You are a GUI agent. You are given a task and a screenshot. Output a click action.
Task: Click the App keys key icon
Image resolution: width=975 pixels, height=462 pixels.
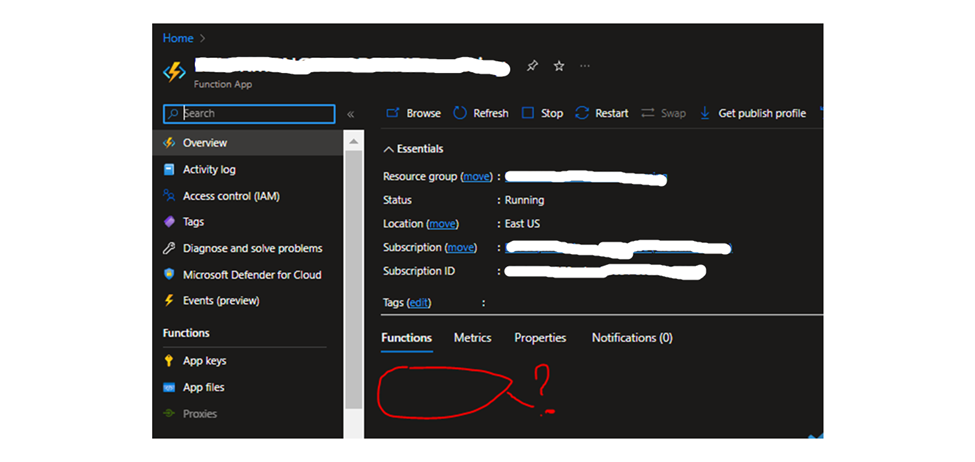169,361
